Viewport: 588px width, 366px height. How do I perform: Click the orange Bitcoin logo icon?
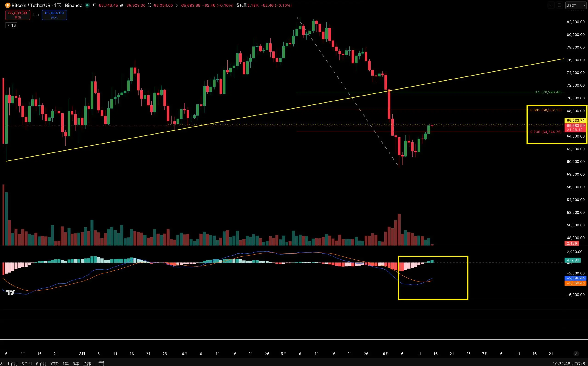click(8, 5)
